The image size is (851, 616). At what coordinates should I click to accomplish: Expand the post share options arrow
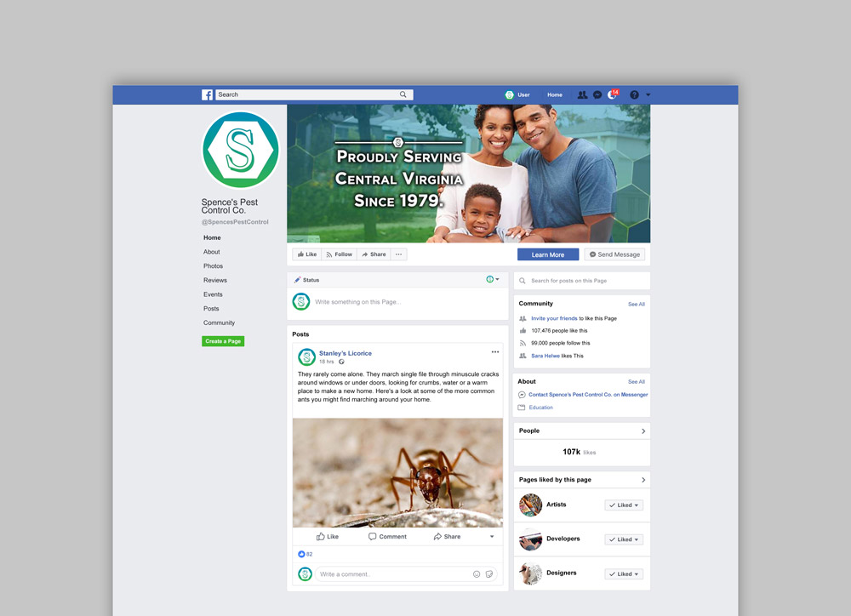tap(491, 537)
